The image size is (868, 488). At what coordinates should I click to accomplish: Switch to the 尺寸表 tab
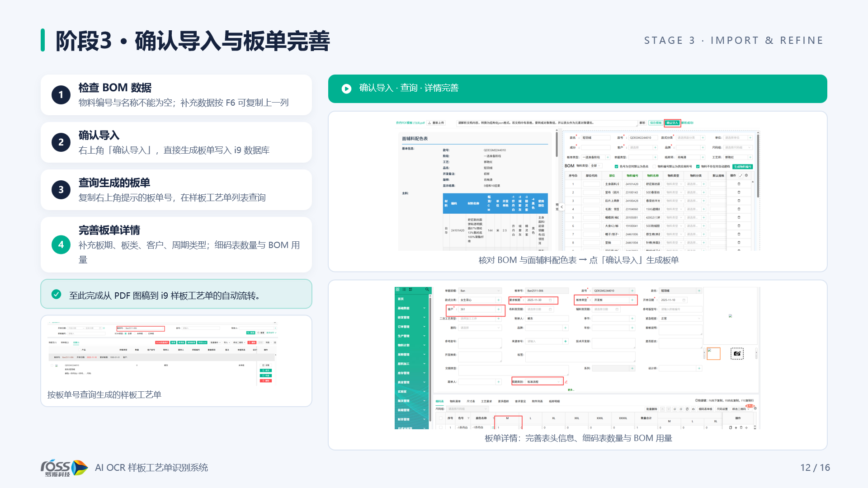pyautogui.click(x=471, y=401)
